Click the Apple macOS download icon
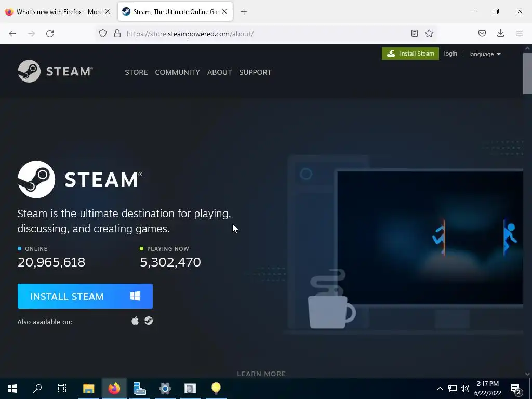532x399 pixels. point(135,321)
